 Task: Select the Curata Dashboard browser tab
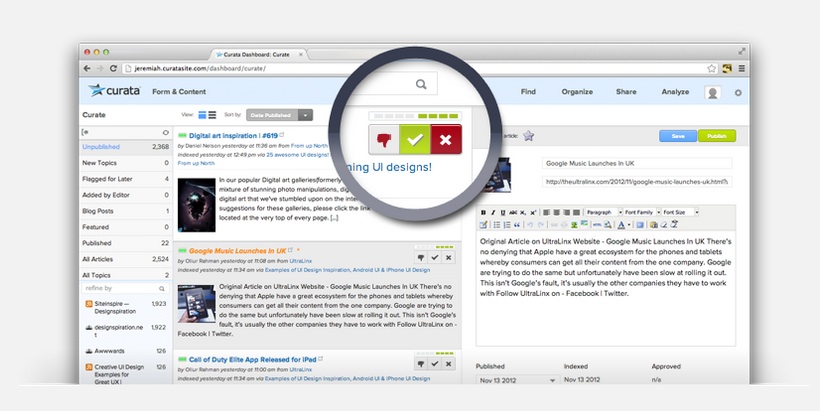(x=259, y=54)
